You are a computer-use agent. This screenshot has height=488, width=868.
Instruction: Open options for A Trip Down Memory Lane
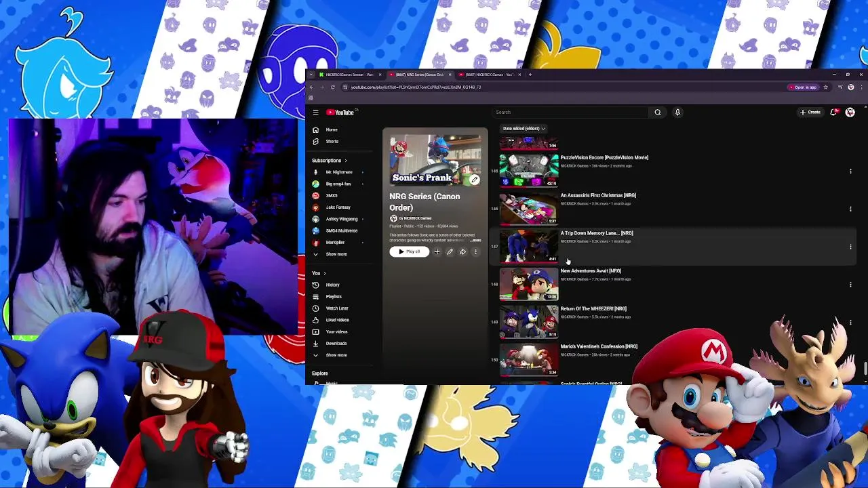pyautogui.click(x=850, y=247)
